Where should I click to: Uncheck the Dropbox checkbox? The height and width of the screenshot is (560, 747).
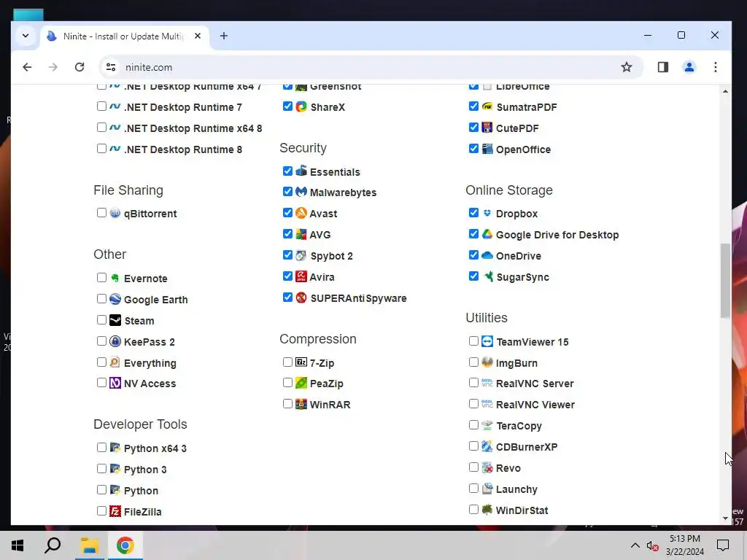[x=473, y=212]
